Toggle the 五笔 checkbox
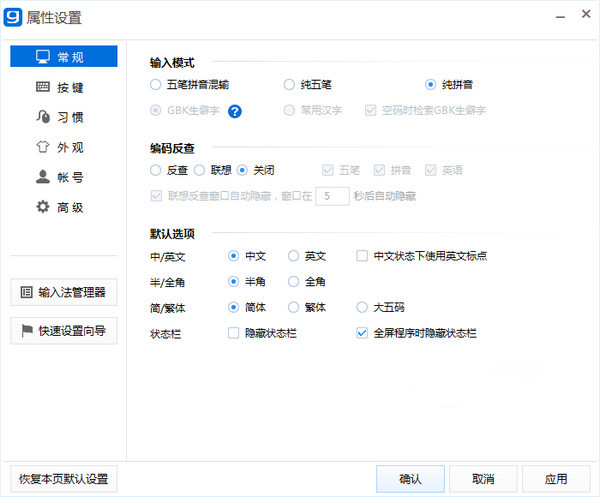The height and width of the screenshot is (497, 600). point(328,170)
